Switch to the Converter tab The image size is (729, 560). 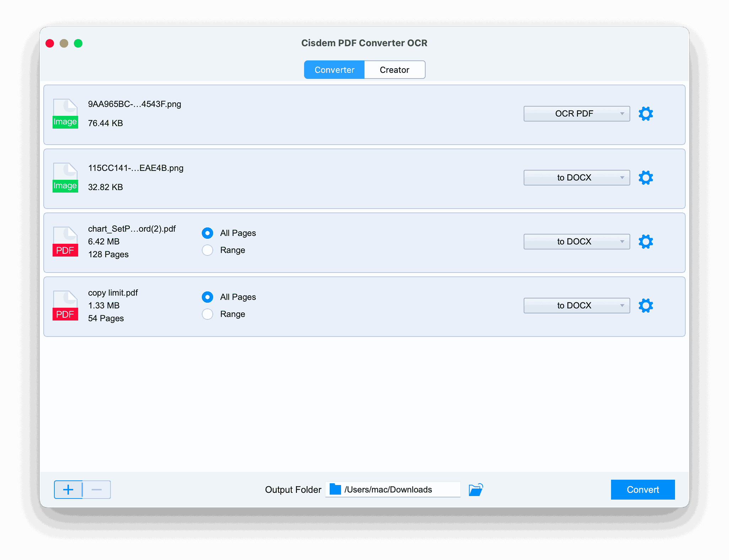[x=334, y=70]
